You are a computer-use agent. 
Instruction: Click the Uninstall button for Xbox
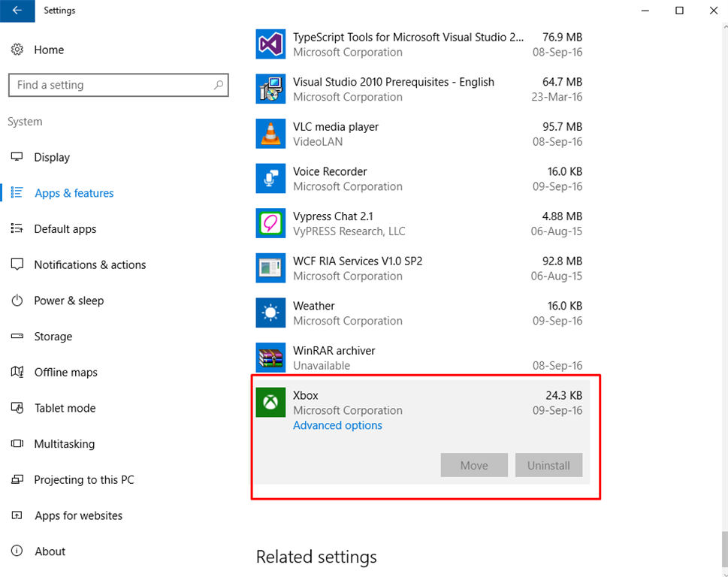point(548,465)
